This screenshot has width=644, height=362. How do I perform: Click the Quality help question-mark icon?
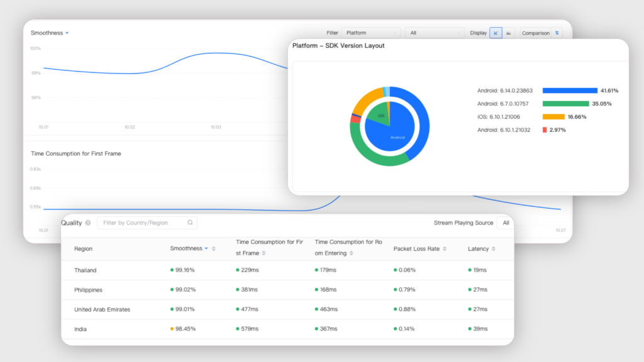click(88, 222)
